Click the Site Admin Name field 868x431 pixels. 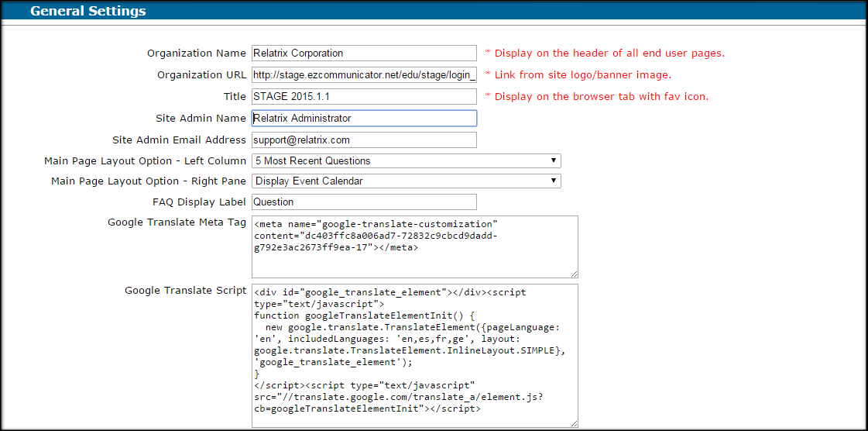364,118
